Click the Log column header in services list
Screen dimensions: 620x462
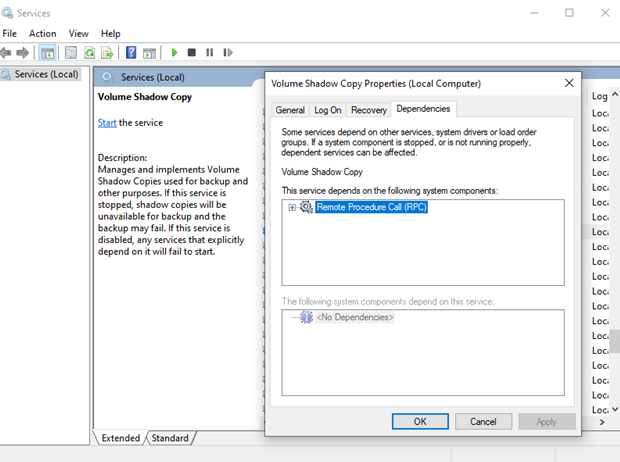599,96
